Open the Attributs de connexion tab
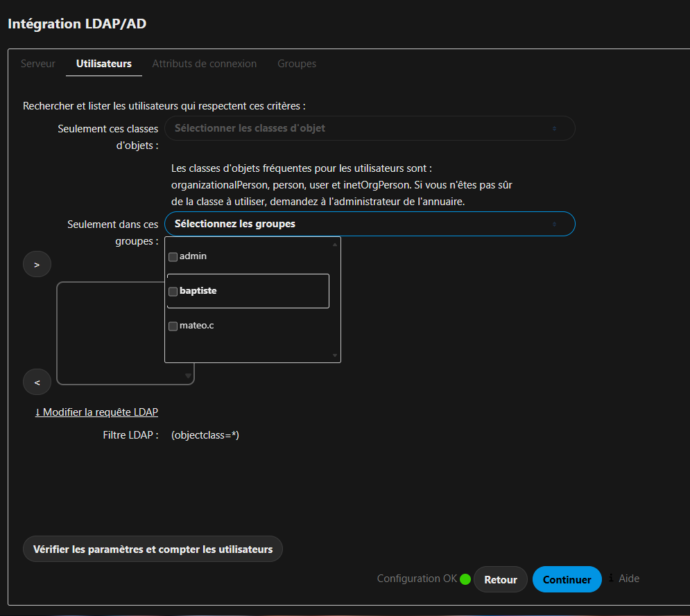Screen dimensions: 690x616 pyautogui.click(x=204, y=64)
